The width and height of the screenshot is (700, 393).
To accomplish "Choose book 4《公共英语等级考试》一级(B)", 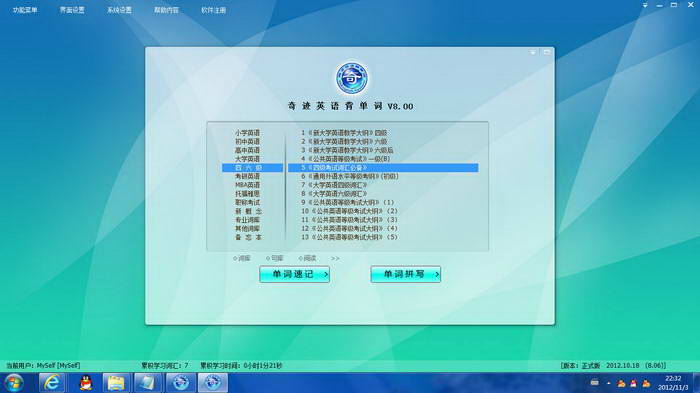I will point(346,159).
